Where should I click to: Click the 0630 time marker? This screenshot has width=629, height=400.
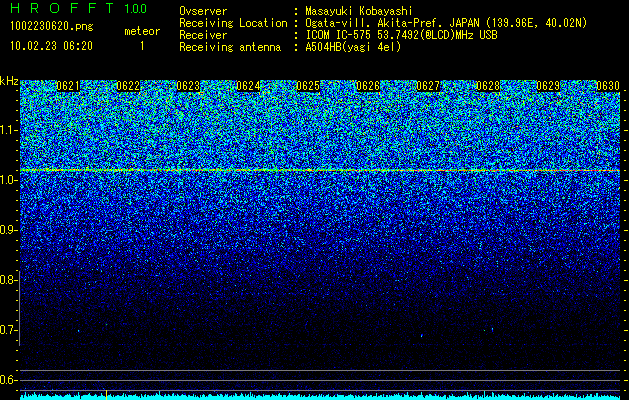point(608,86)
